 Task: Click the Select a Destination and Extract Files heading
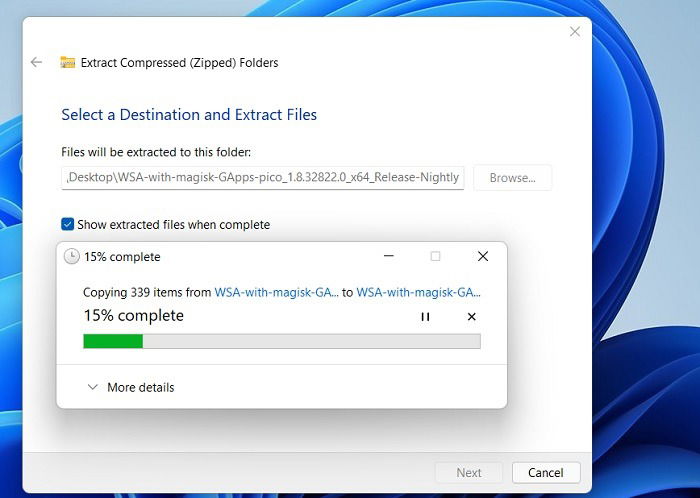click(189, 115)
